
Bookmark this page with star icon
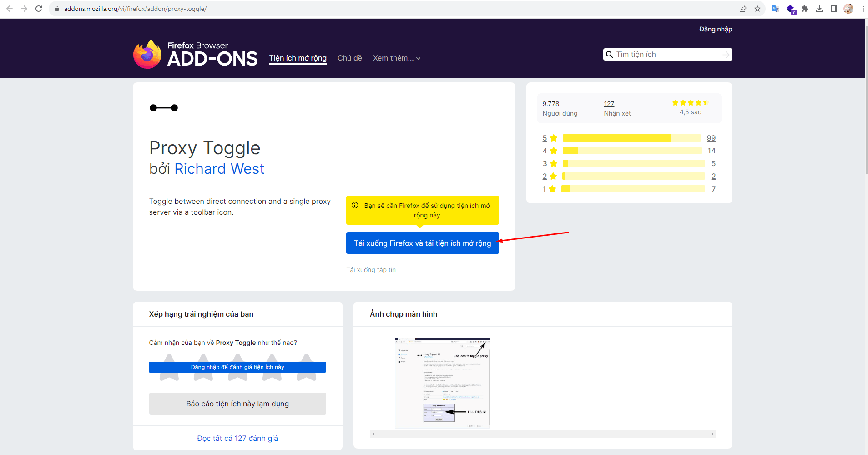coord(757,9)
